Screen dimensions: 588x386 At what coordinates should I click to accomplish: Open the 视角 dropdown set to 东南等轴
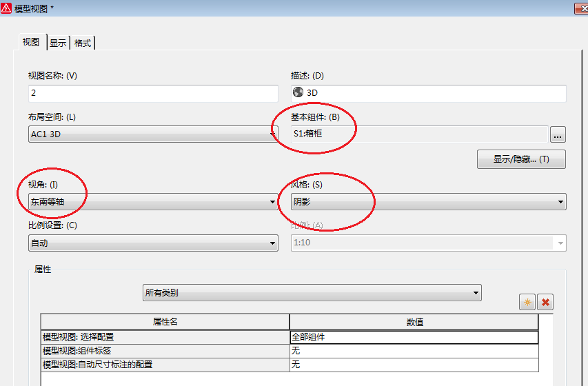(x=153, y=202)
